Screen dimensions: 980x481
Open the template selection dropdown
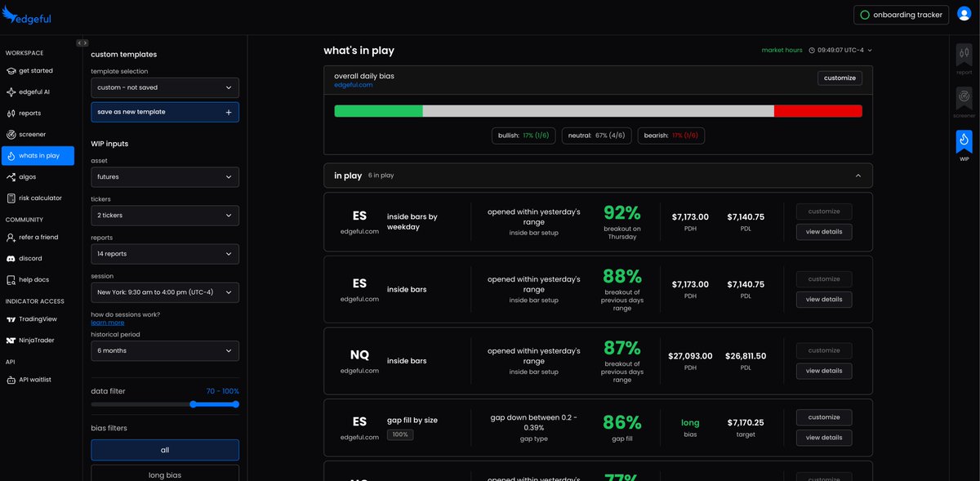pyautogui.click(x=165, y=87)
